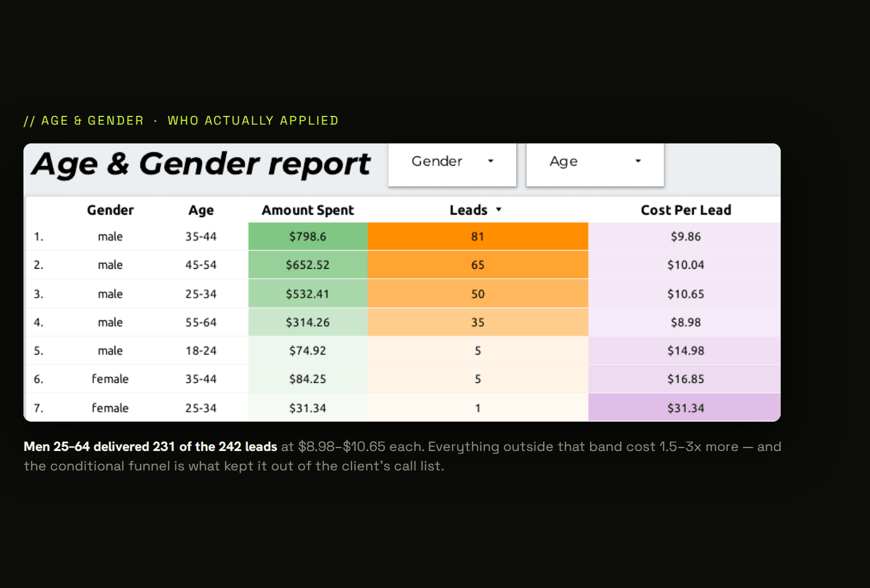Click 'male' in the 18-24 row
Viewport: 870px width, 588px height.
[111, 350]
